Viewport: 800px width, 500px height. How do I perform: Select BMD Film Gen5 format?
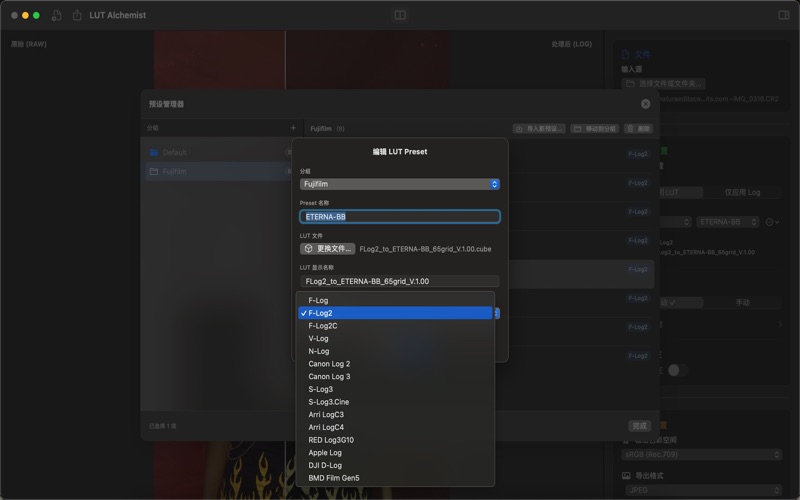pos(395,478)
